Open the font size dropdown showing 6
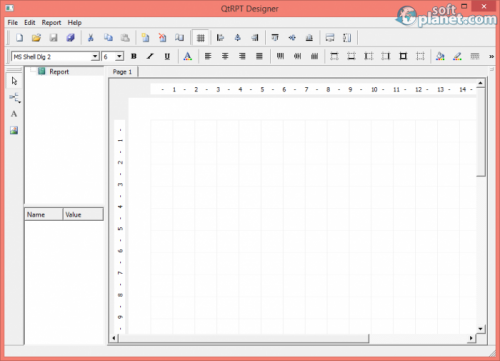Viewport: 500px width, 361px height. tap(113, 57)
